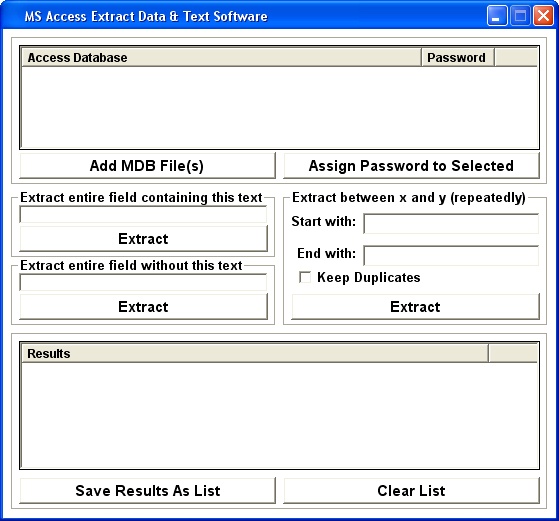Click the Add MDB File(s) button
This screenshot has height=521, width=559.
click(x=147, y=166)
